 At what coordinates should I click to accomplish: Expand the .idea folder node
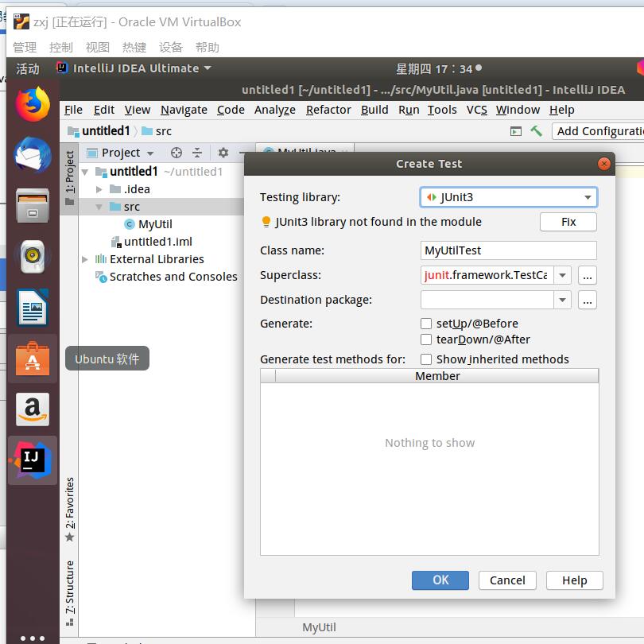[x=99, y=189]
